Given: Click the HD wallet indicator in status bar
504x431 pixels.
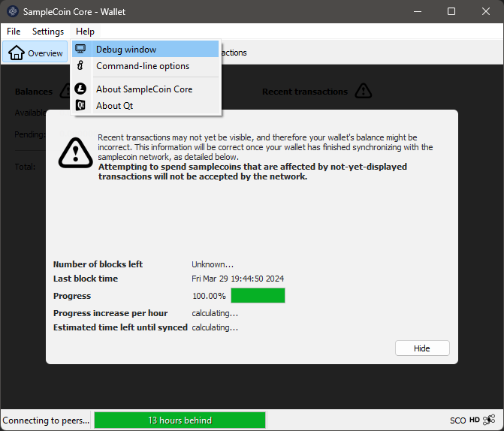Looking at the screenshot, I should point(474,420).
